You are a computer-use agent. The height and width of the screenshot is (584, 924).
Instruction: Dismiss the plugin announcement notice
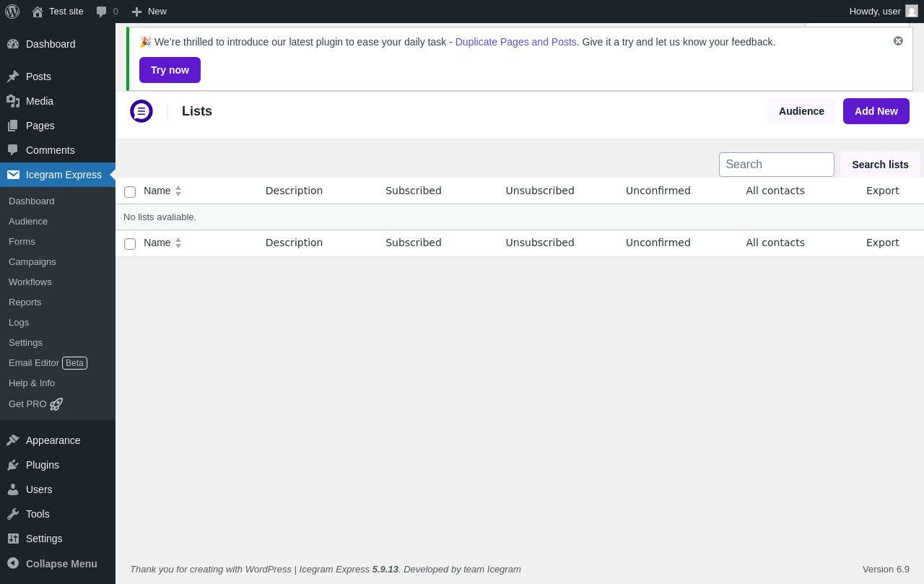(898, 41)
